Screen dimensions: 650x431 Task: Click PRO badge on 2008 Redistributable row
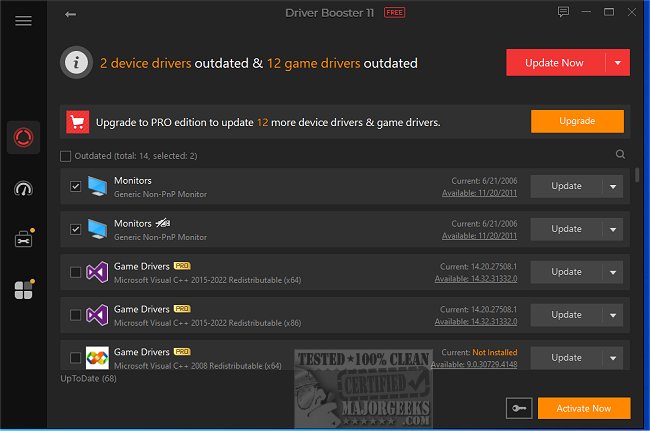pyautogui.click(x=182, y=352)
